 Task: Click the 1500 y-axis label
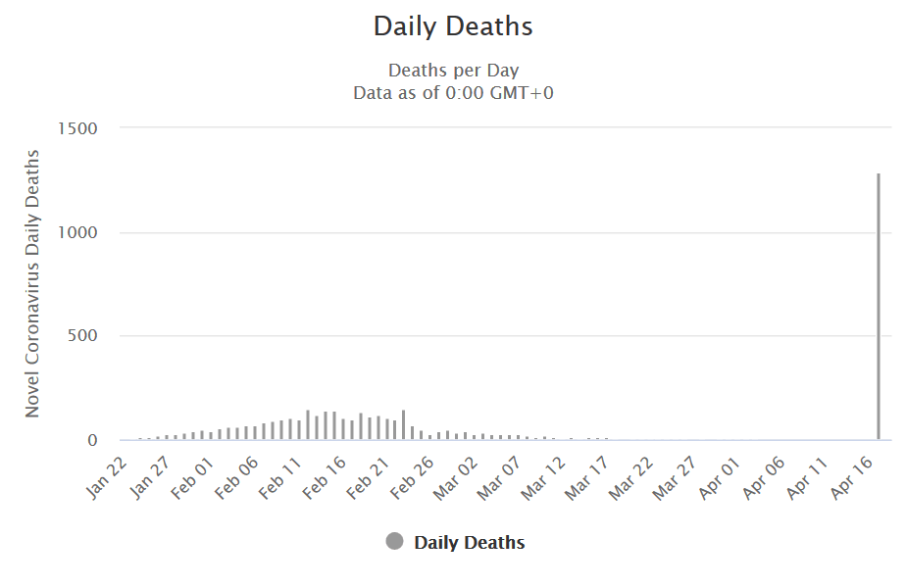[78, 128]
